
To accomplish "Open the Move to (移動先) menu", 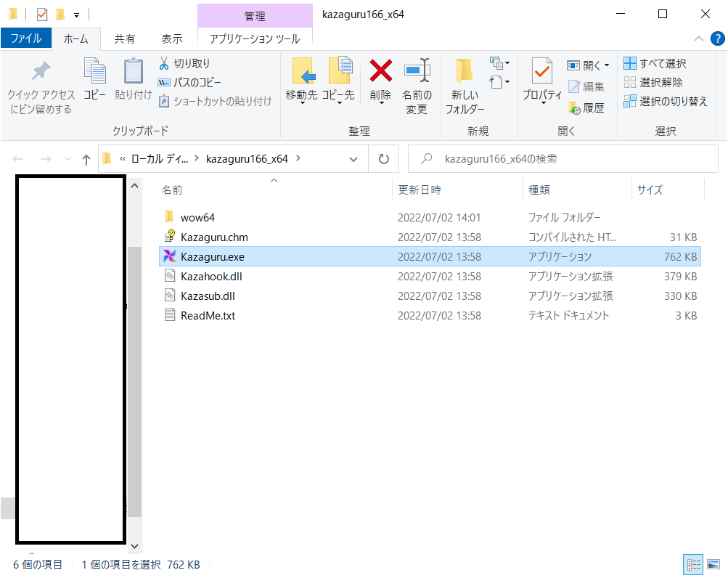I will coord(302,81).
